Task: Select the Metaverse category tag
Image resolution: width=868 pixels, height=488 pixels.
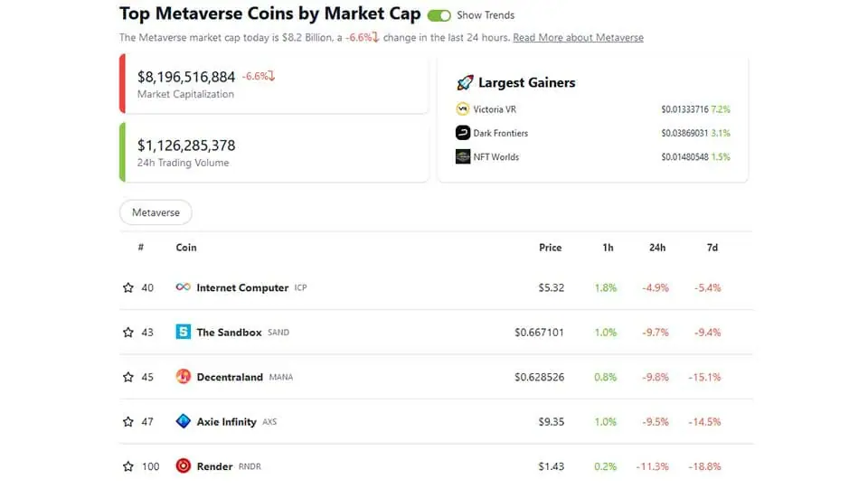Action: (x=156, y=213)
